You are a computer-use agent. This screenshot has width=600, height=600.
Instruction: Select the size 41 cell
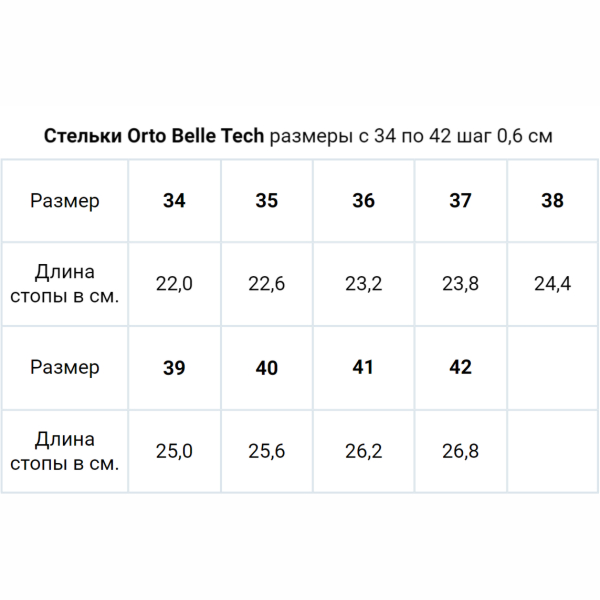click(364, 368)
